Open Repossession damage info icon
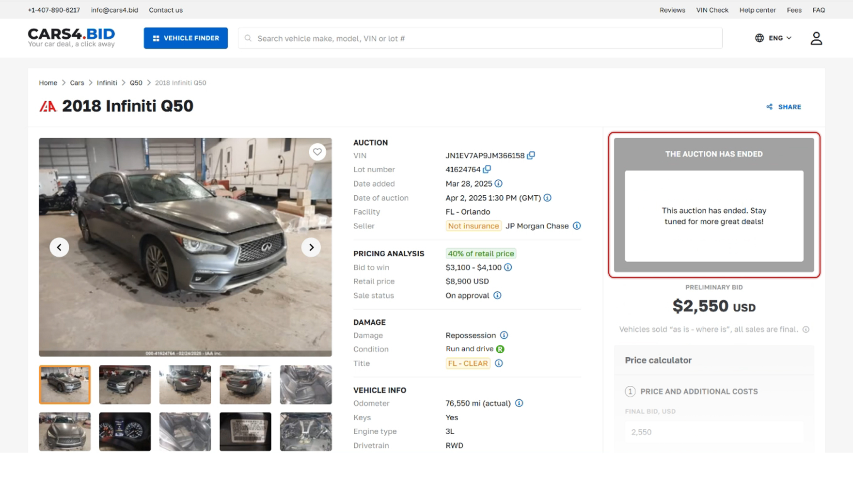The width and height of the screenshot is (853, 504). tap(504, 335)
